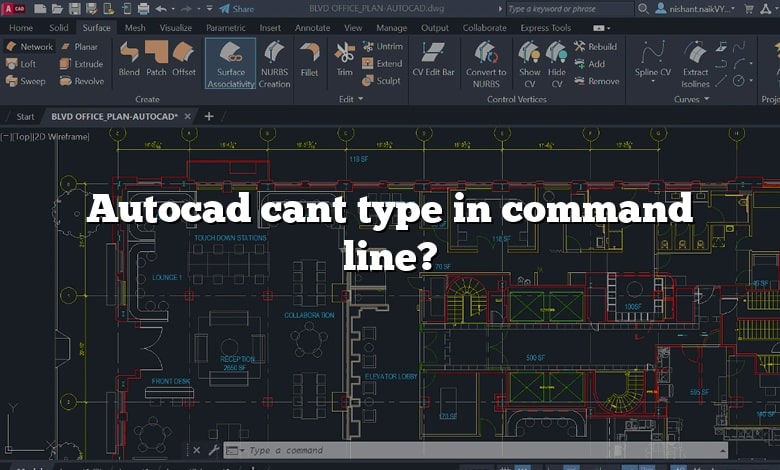Click the Plot printer icon
Viewport: 780px width, 470px height.
pyautogui.click(x=143, y=8)
